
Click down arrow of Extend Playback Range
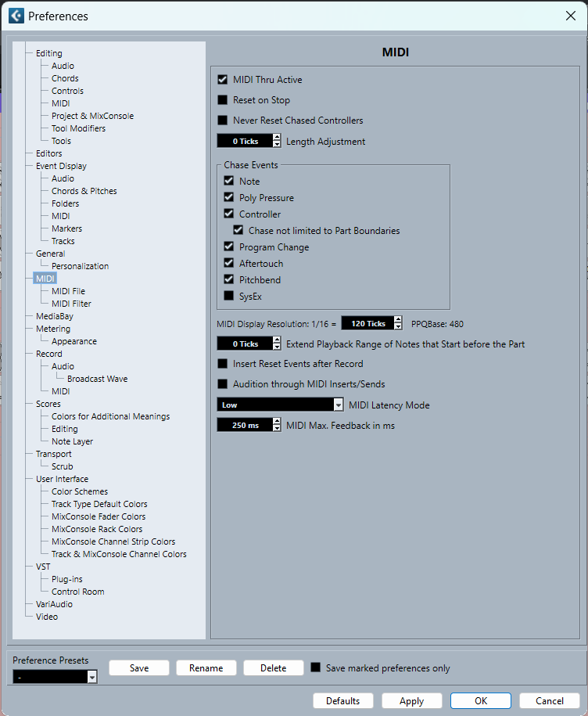tap(277, 347)
